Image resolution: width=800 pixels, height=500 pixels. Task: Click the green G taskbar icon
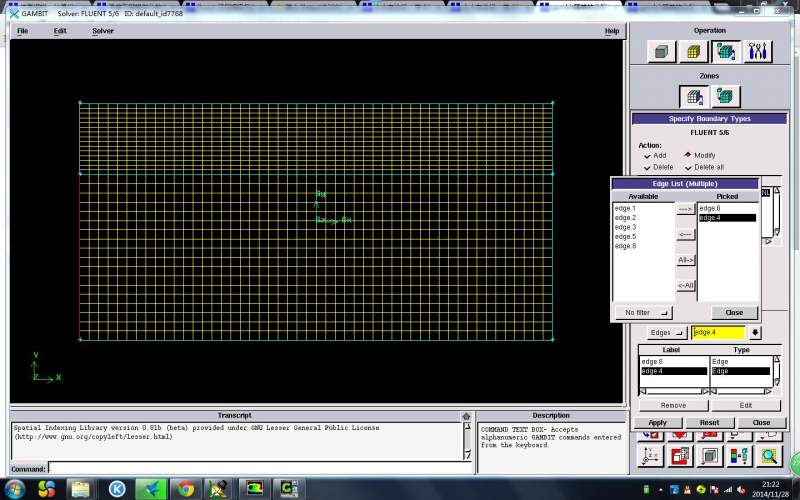point(289,489)
